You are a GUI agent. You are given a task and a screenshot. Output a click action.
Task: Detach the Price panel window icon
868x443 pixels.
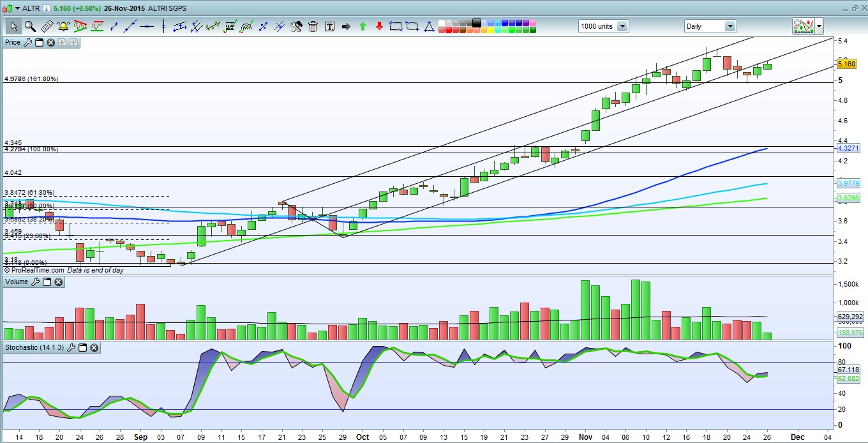coord(39,43)
